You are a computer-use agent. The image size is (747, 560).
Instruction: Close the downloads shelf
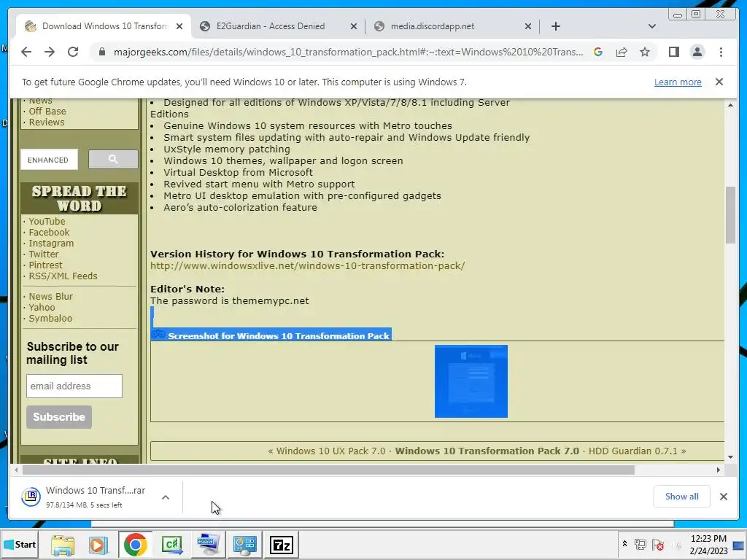coord(723,497)
